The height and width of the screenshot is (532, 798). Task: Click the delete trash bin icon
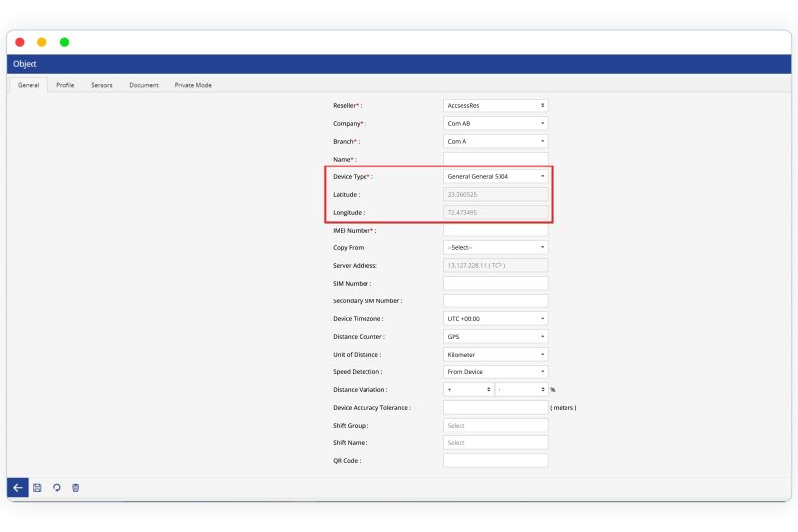[x=76, y=487]
